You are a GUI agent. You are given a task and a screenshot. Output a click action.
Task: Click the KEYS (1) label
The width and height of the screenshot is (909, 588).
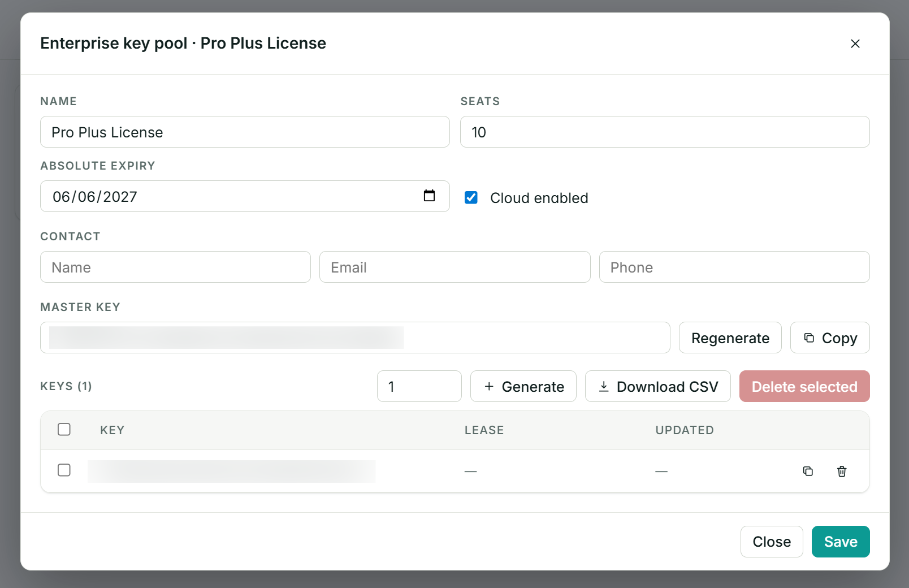[66, 386]
